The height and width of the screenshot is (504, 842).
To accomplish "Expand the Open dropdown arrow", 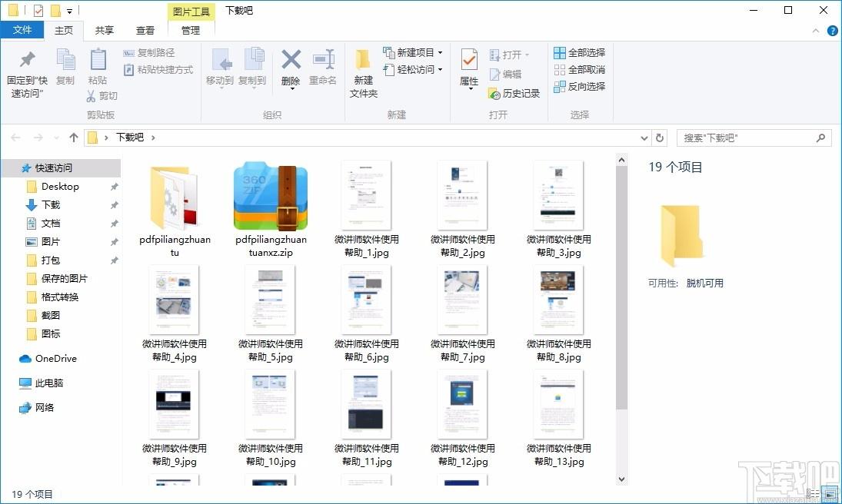I will (x=527, y=55).
